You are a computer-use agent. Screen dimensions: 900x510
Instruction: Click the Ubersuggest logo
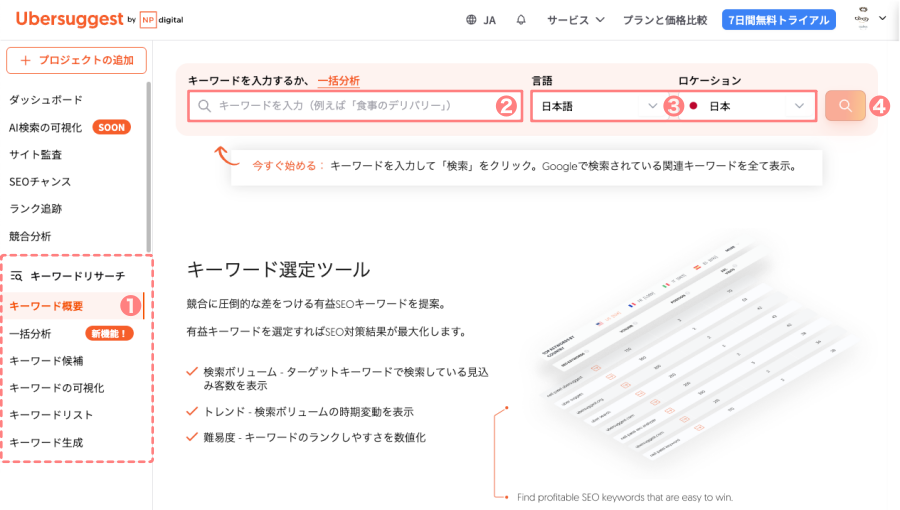pyautogui.click(x=69, y=19)
